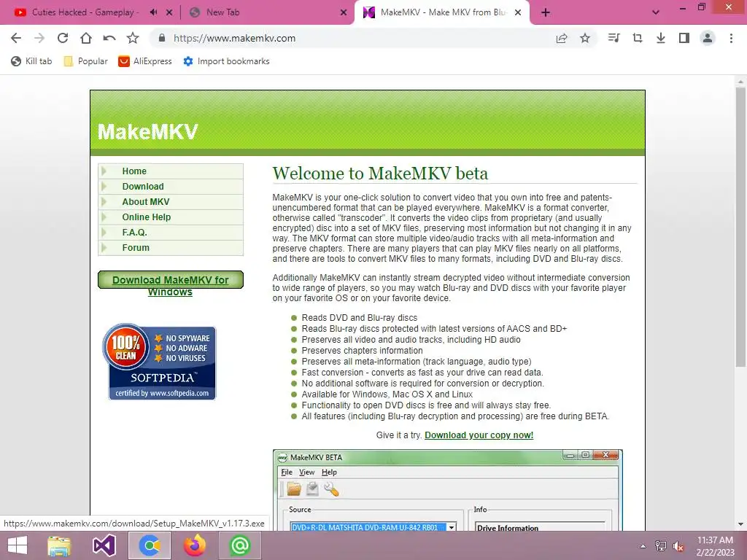Open the media playlist control icon
The height and width of the screenshot is (560, 747).
pos(614,38)
